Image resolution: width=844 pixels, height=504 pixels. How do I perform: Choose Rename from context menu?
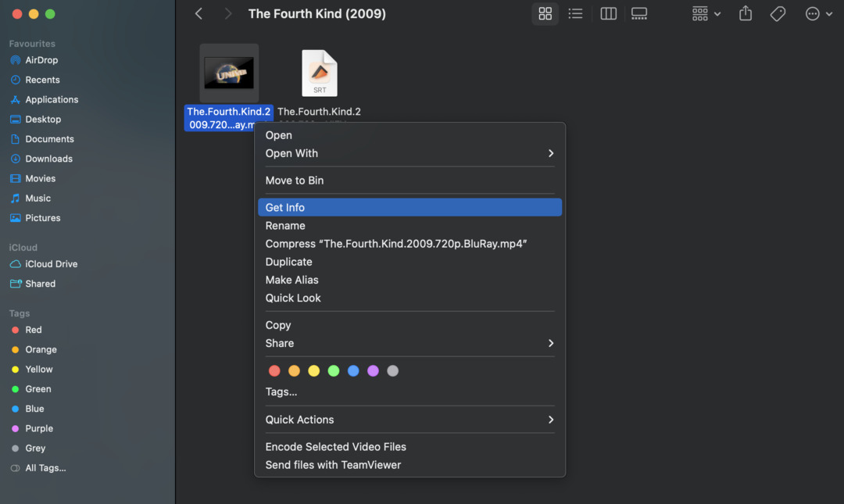click(x=409, y=226)
